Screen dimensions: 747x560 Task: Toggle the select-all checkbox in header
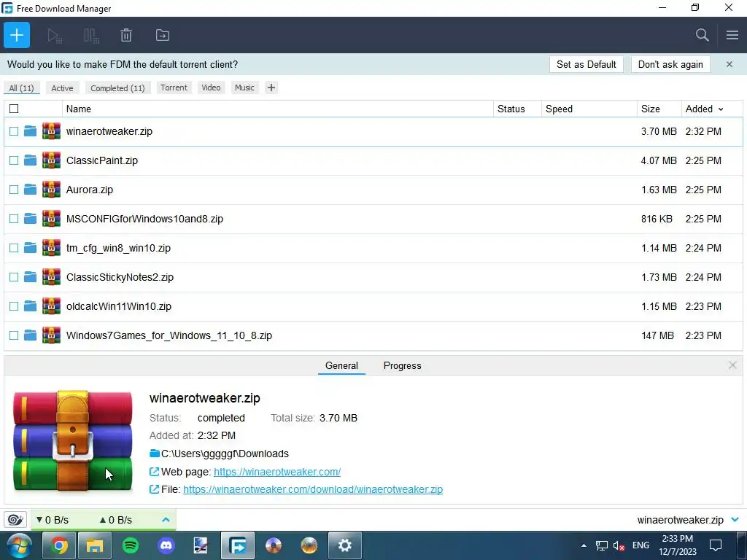coord(15,109)
